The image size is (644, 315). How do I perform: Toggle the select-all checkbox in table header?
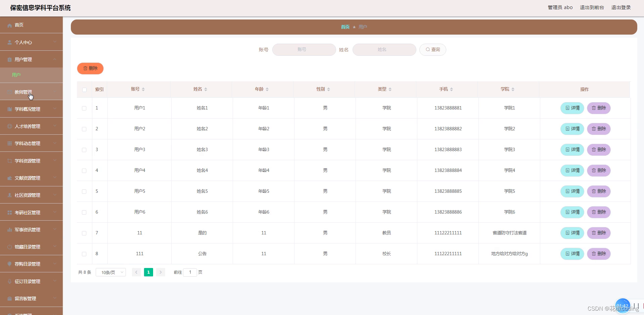[84, 90]
